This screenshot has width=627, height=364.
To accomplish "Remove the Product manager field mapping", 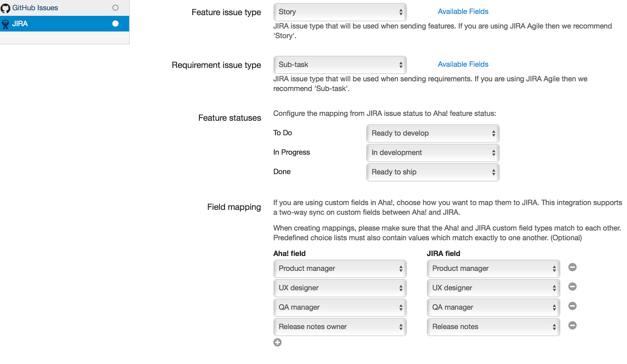I will [x=572, y=267].
